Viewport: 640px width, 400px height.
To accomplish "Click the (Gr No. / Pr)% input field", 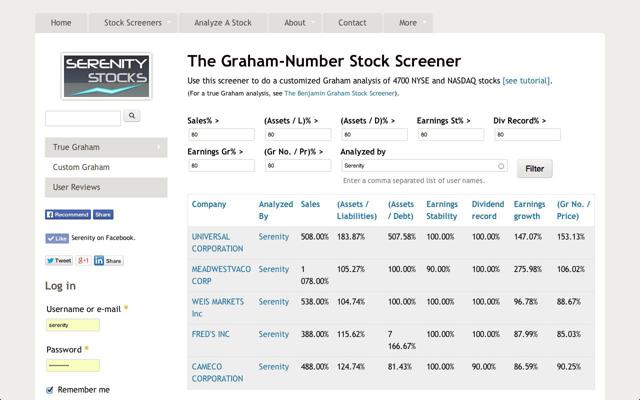I will [298, 165].
